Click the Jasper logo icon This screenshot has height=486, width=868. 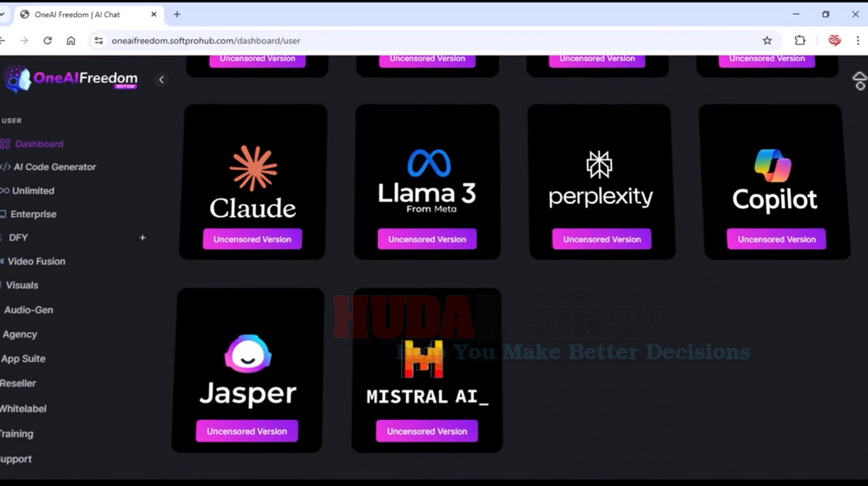[x=247, y=355]
